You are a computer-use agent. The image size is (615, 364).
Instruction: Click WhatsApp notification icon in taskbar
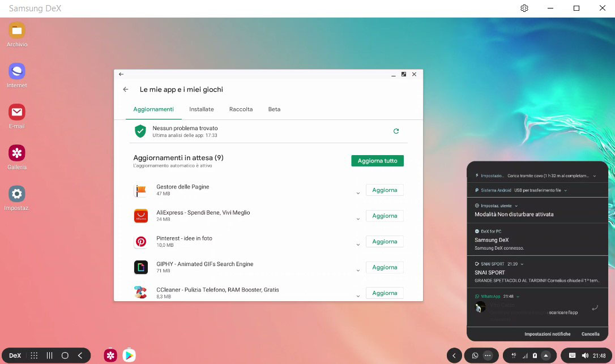click(475, 356)
